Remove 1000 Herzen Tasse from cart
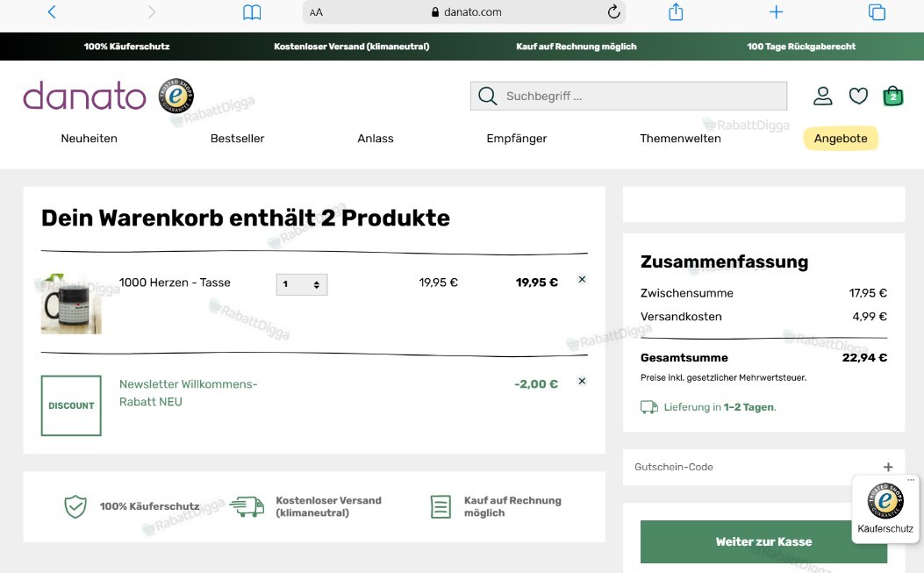 pos(582,279)
